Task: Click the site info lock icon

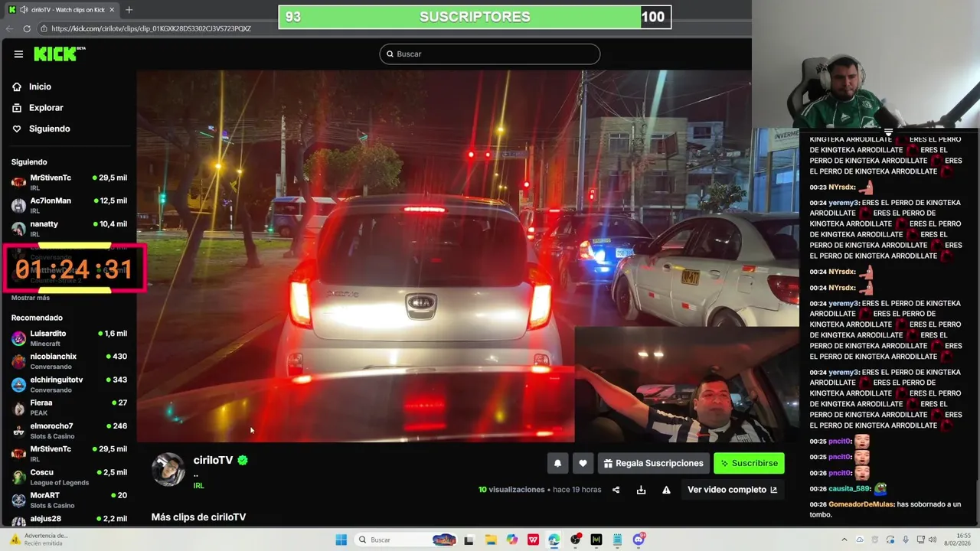Action: (44, 28)
